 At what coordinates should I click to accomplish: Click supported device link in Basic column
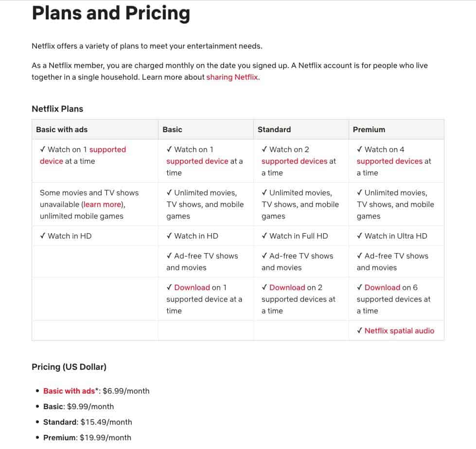click(197, 161)
